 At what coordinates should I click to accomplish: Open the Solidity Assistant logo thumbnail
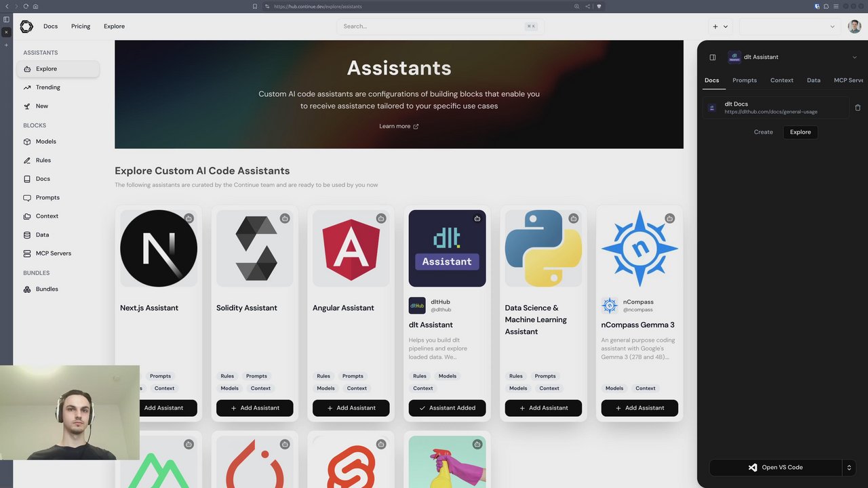tap(255, 248)
